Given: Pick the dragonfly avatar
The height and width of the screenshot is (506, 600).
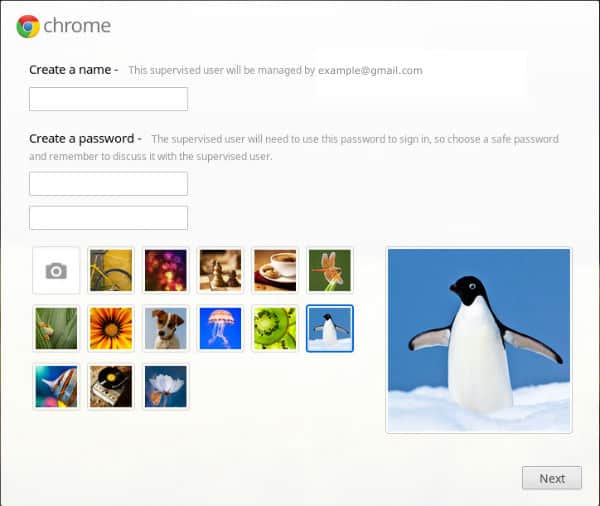Looking at the screenshot, I should [x=329, y=271].
